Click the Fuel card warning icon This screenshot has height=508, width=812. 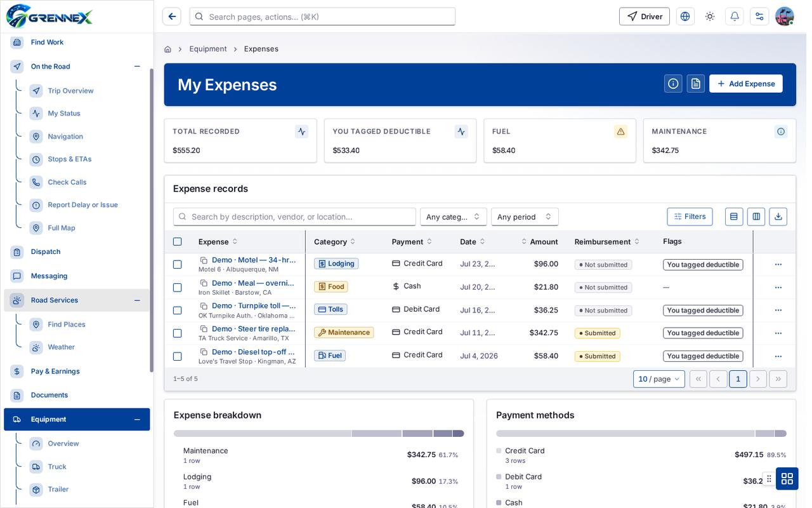[620, 131]
